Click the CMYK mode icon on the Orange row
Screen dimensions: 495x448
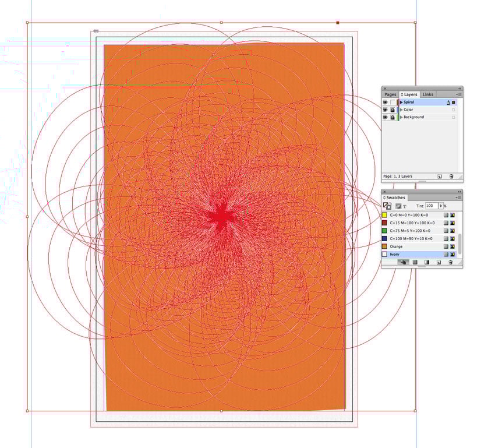(x=452, y=246)
